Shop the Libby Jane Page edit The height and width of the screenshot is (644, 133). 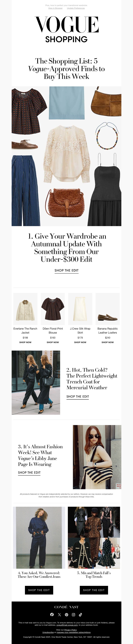tap(29, 473)
